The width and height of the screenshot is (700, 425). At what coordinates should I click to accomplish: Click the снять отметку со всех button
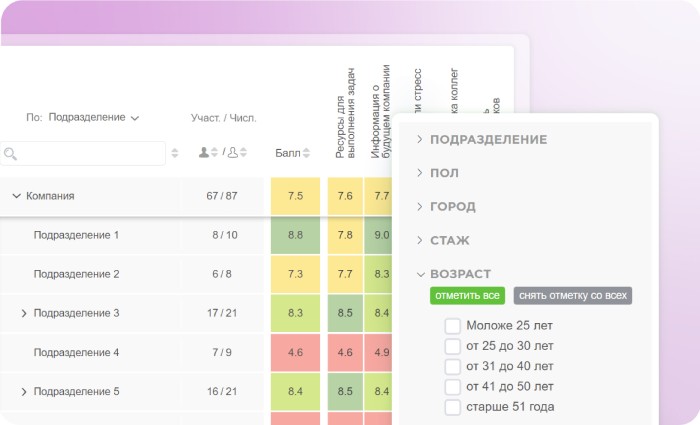pos(573,296)
